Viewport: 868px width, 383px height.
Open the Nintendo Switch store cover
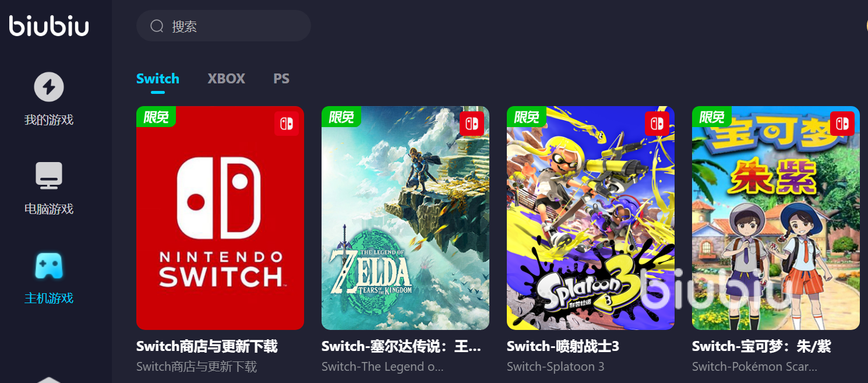pyautogui.click(x=220, y=218)
